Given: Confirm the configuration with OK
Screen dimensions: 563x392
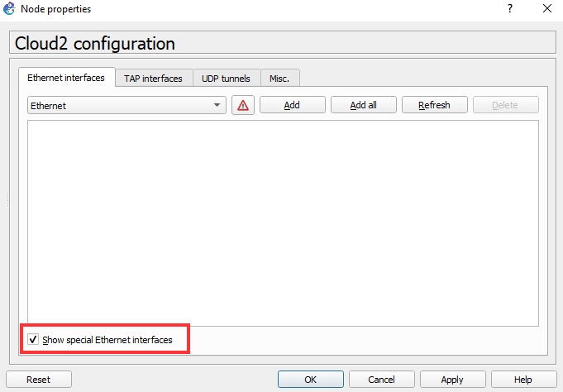Looking at the screenshot, I should [310, 380].
